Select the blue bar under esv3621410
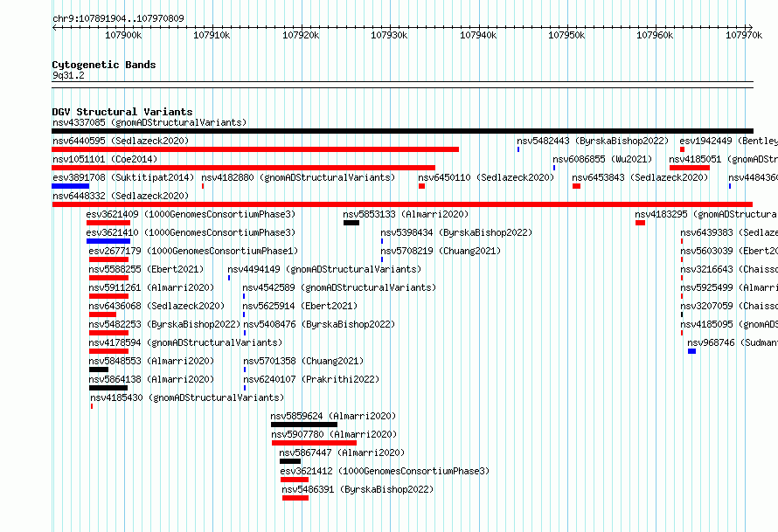The height and width of the screenshot is (532, 778). pyautogui.click(x=108, y=241)
